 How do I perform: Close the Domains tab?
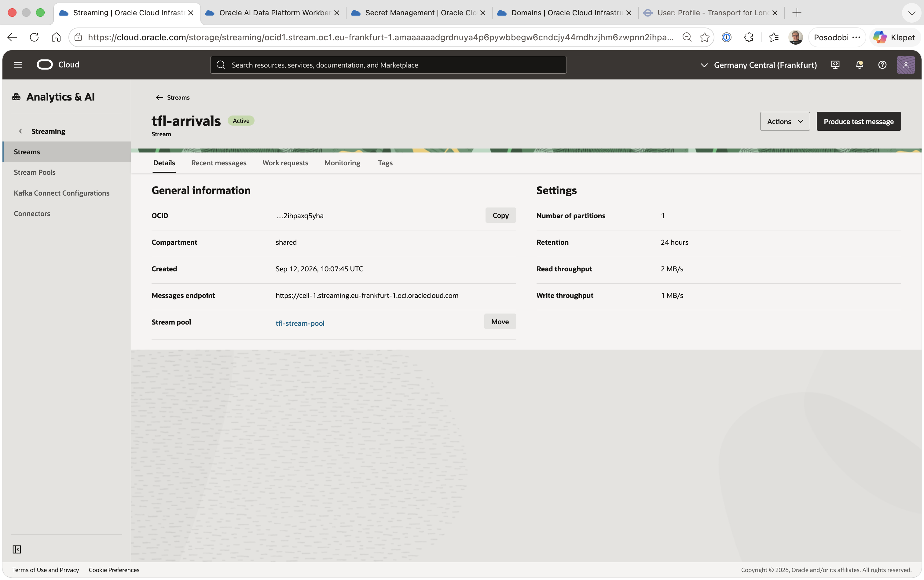coord(629,13)
